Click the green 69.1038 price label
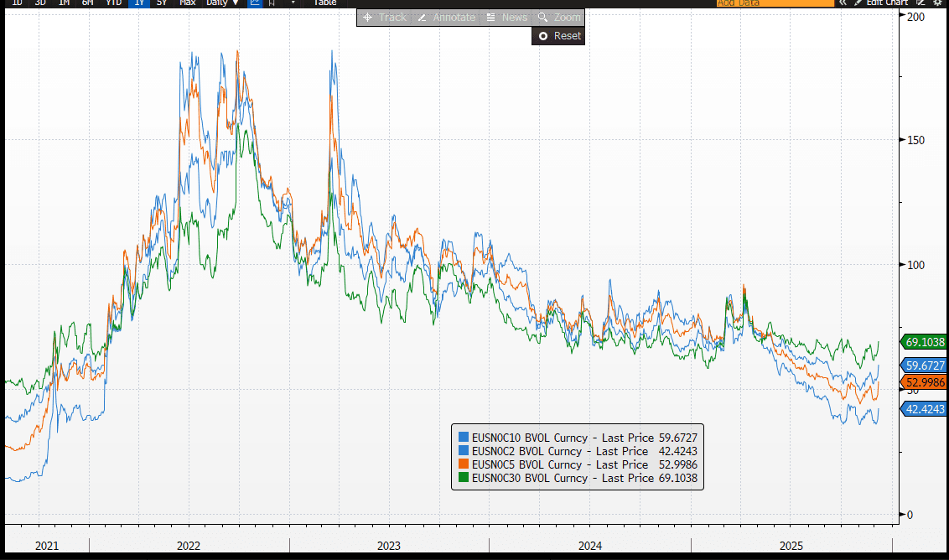 click(x=926, y=342)
